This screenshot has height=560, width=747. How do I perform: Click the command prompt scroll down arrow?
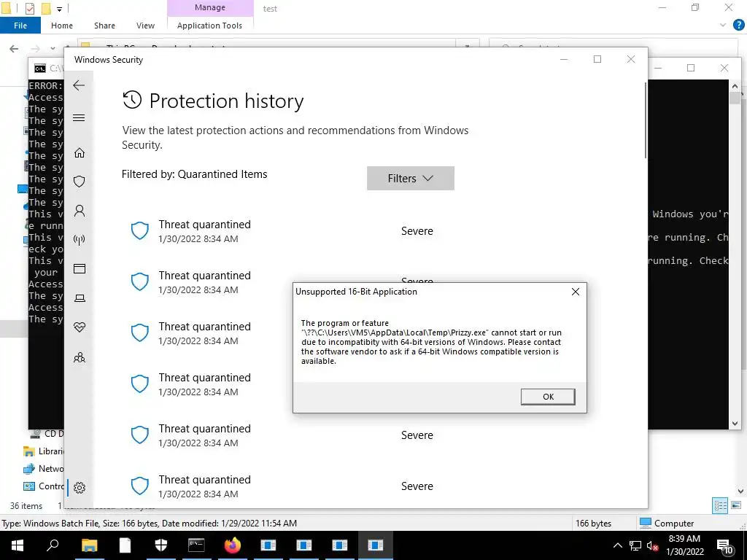[x=735, y=424]
